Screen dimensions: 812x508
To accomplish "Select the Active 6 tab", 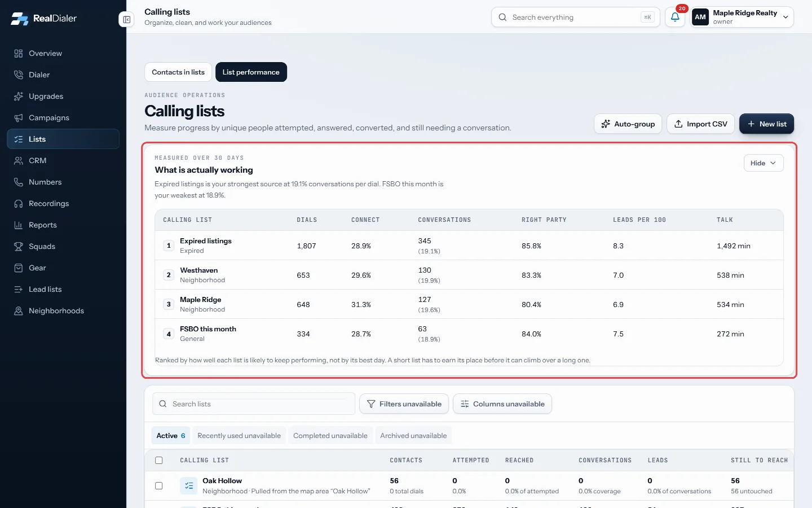I will tap(171, 436).
